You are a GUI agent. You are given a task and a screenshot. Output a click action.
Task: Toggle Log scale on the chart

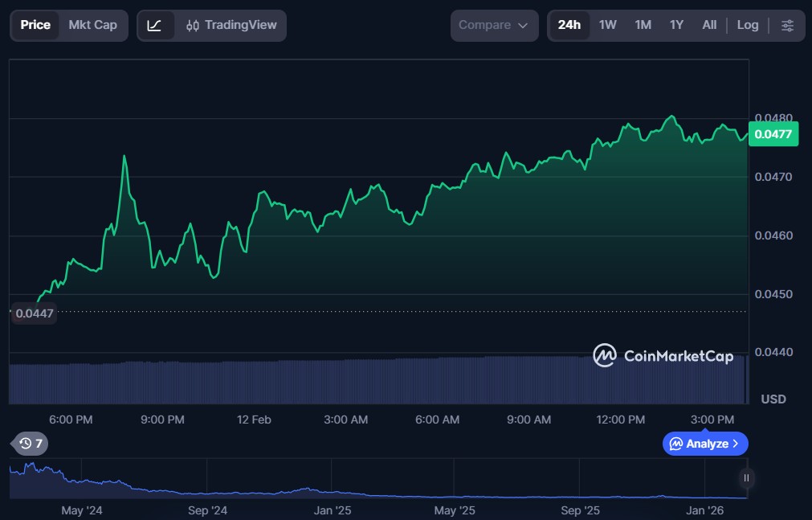747,26
